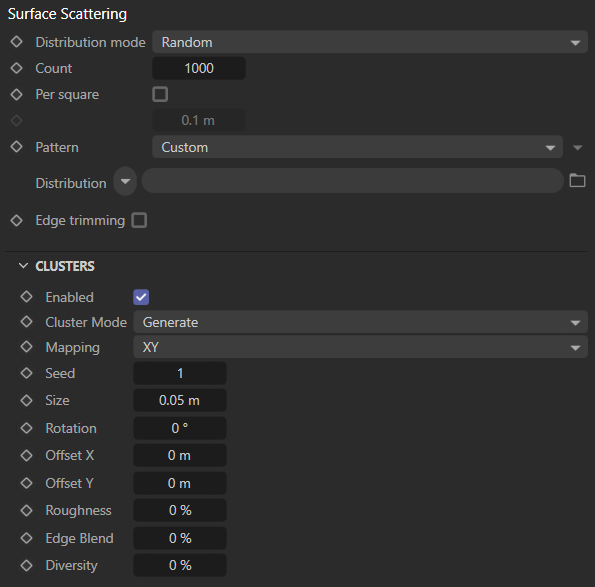Click the Edge Blend percentage field
Viewport: 595px width, 587px height.
(180, 538)
